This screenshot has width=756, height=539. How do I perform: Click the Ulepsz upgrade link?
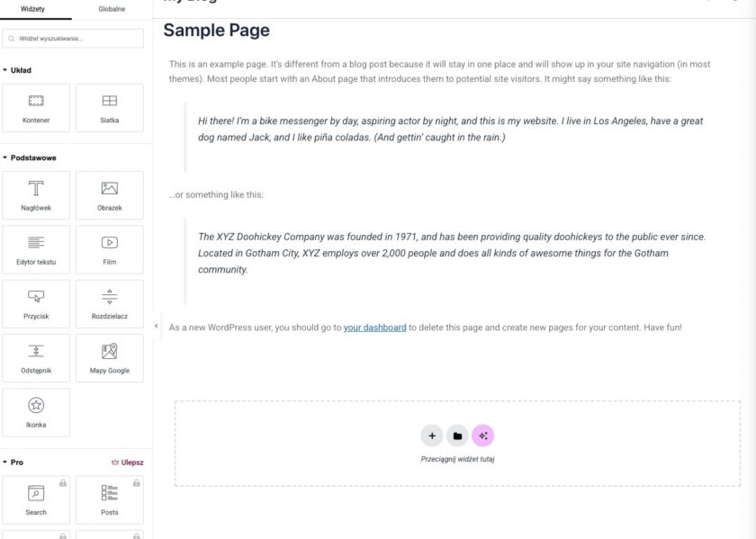pyautogui.click(x=127, y=463)
